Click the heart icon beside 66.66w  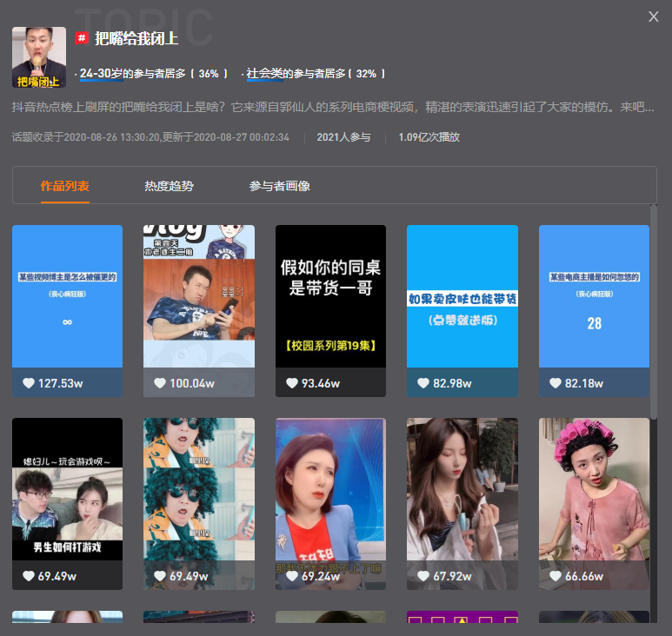click(556, 576)
